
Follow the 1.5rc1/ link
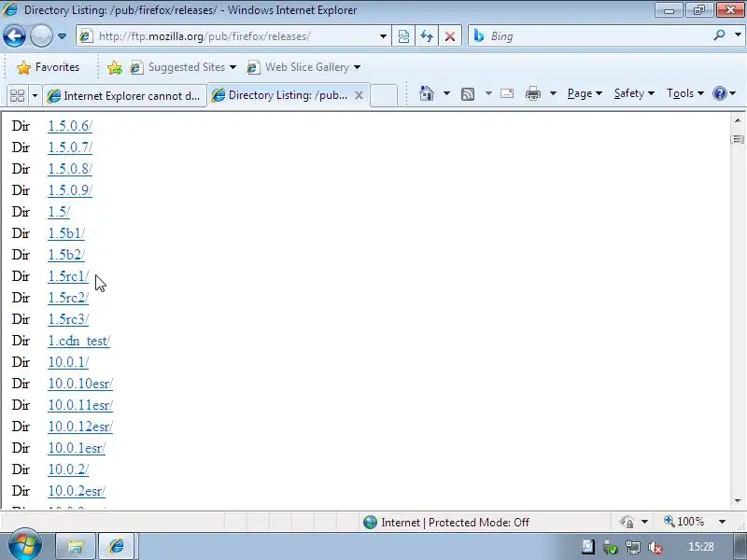coord(68,276)
